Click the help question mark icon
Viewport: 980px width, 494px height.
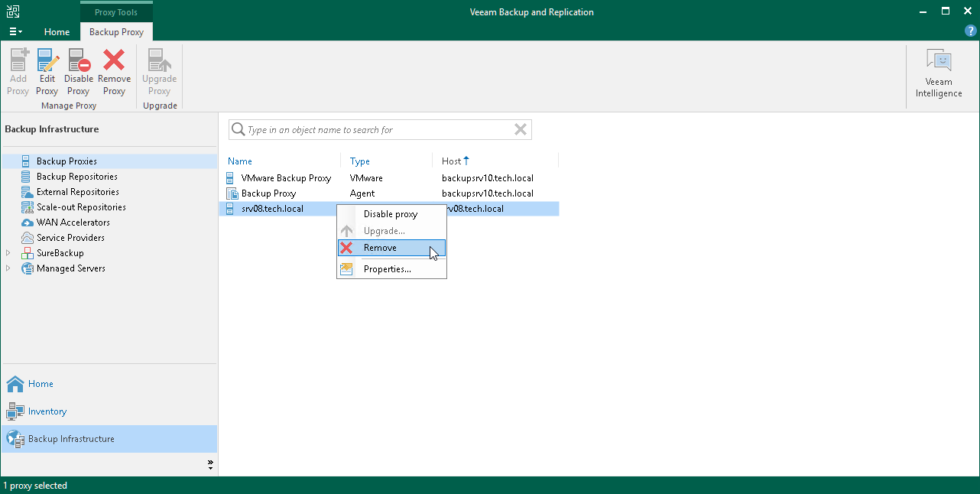[x=971, y=31]
